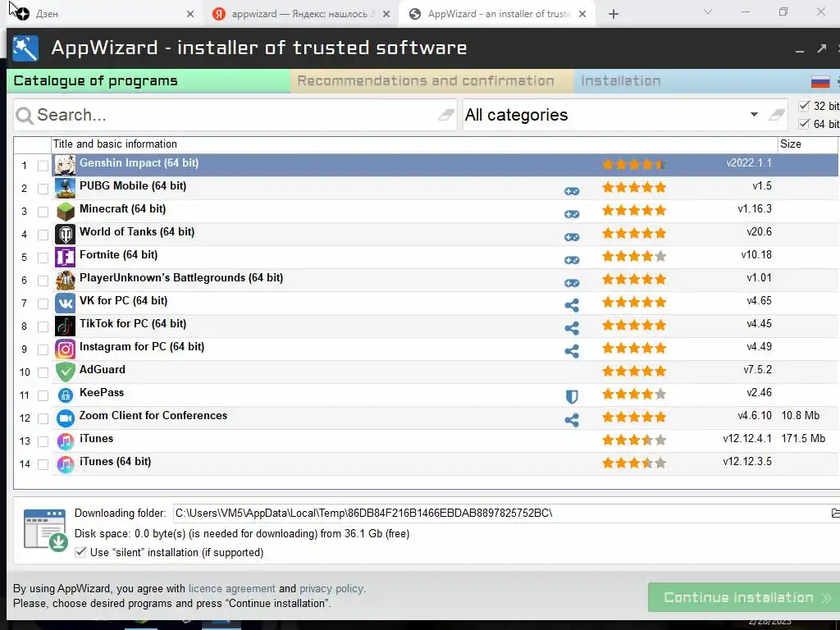
Task: Click the KeePass star rating
Action: click(634, 395)
